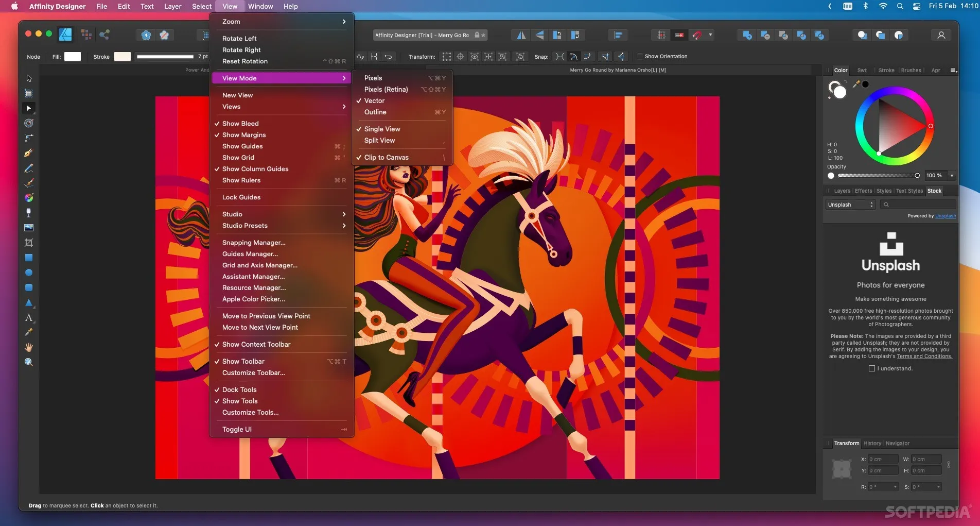Click the Account person icon

point(941,35)
